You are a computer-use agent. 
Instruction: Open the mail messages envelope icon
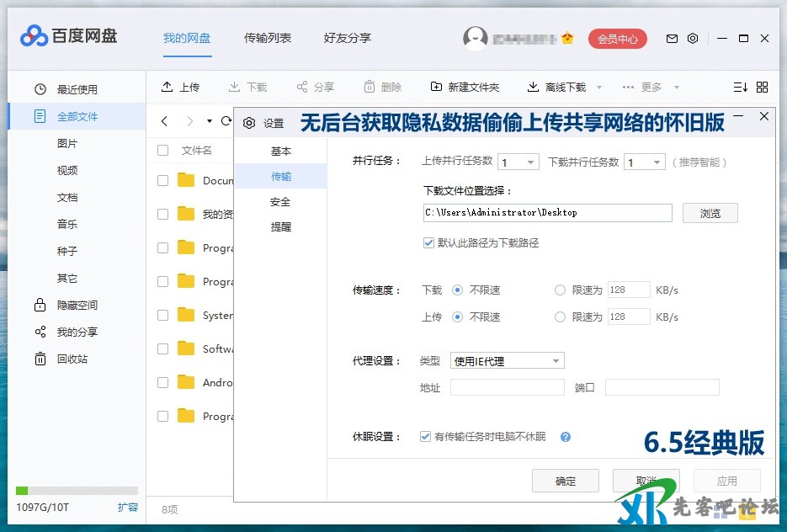pos(672,39)
